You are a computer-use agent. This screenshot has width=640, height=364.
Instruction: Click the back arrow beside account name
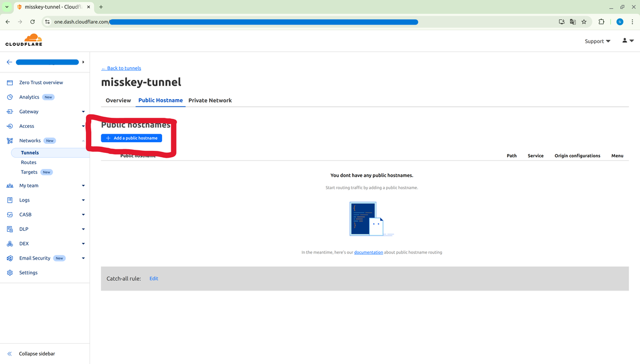tap(9, 62)
